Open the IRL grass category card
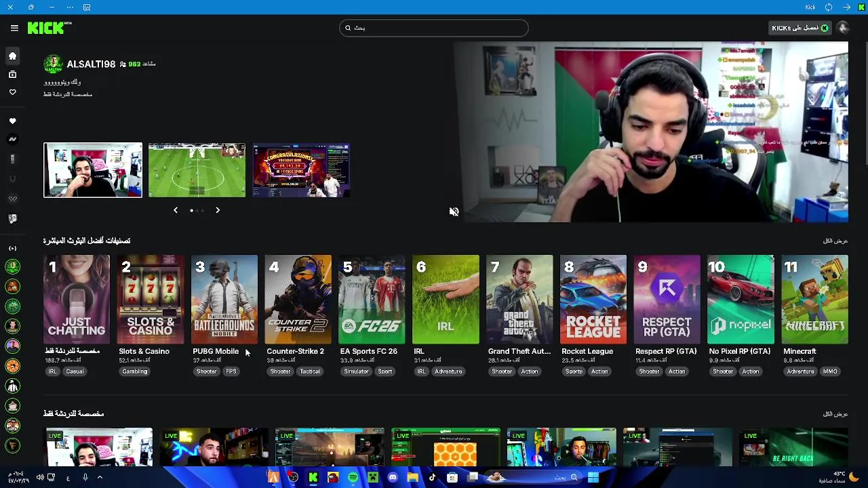The height and width of the screenshot is (488, 868). pyautogui.click(x=446, y=300)
